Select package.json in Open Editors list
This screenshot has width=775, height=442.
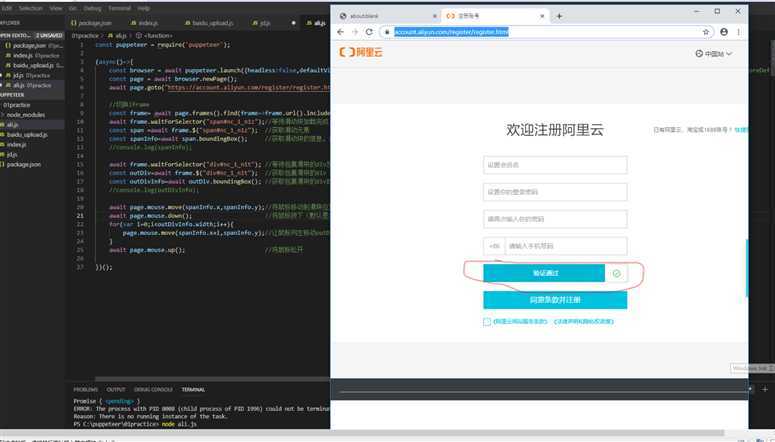tap(32, 45)
